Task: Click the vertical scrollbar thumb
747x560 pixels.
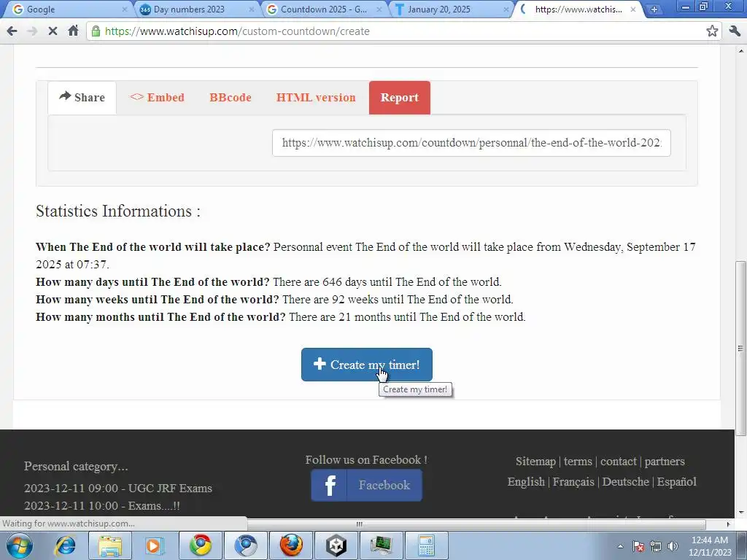Action: (740, 348)
